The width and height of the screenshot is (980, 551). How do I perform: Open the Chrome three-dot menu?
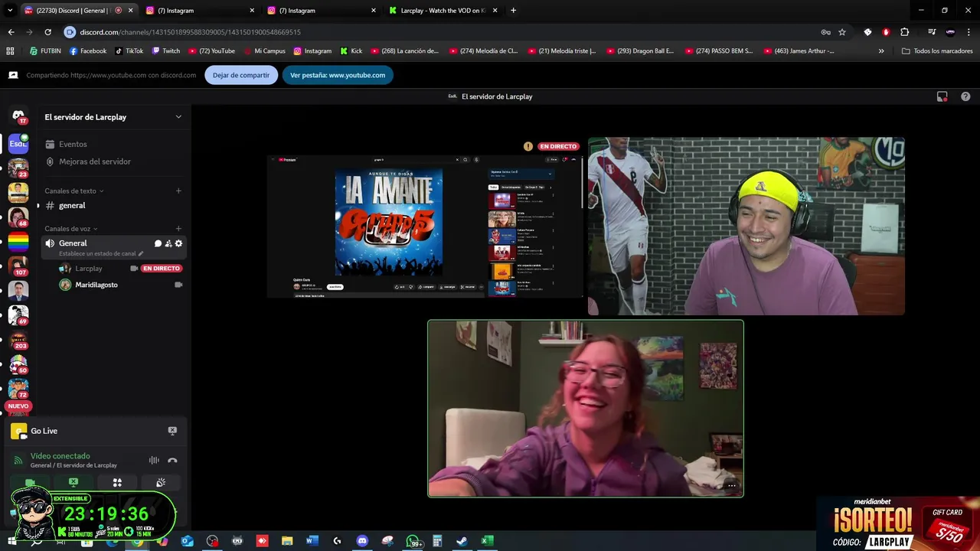[969, 32]
